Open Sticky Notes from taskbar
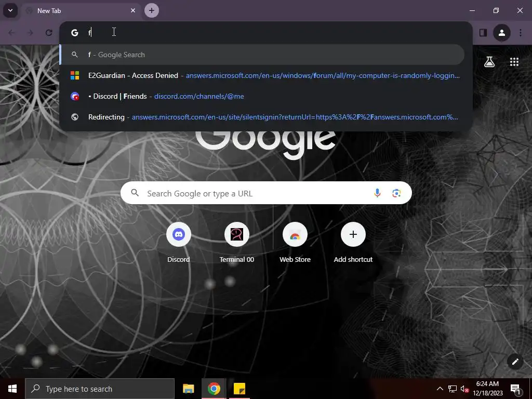 [240, 389]
